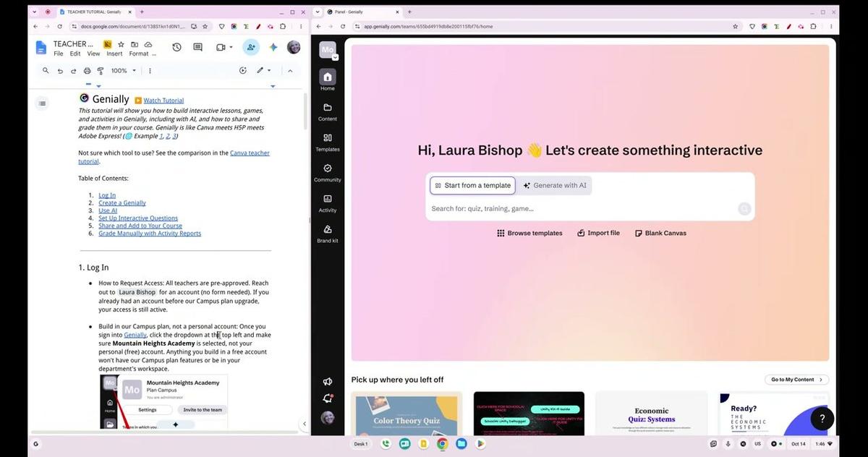Image resolution: width=868 pixels, height=457 pixels.
Task: Open the Docs editing mode pencil dropdown
Action: pyautogui.click(x=263, y=71)
